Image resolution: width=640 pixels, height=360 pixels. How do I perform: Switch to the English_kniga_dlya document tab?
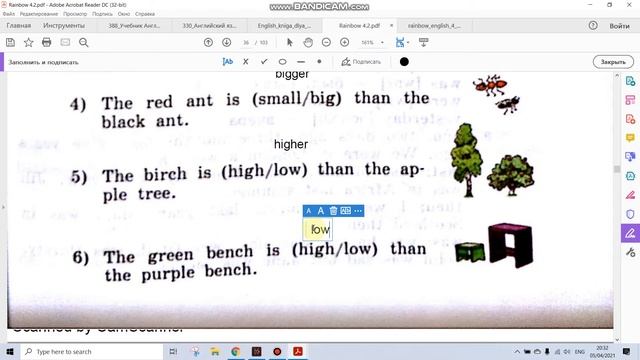(x=284, y=26)
